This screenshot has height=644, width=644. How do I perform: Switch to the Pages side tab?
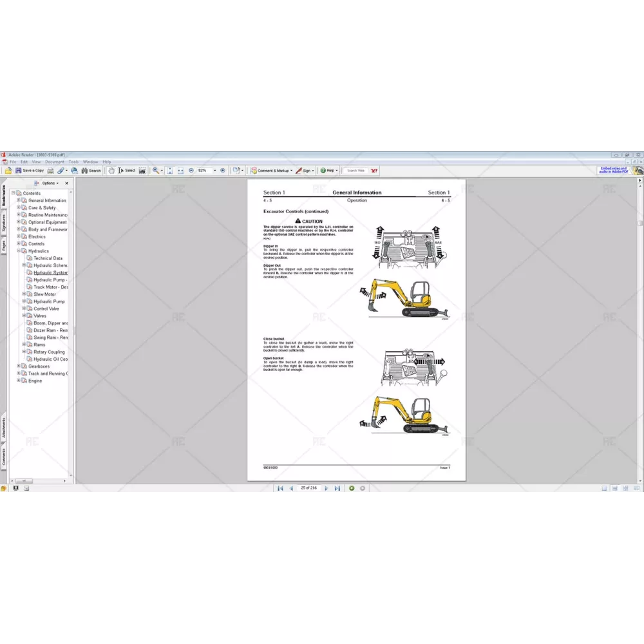pyautogui.click(x=3, y=245)
